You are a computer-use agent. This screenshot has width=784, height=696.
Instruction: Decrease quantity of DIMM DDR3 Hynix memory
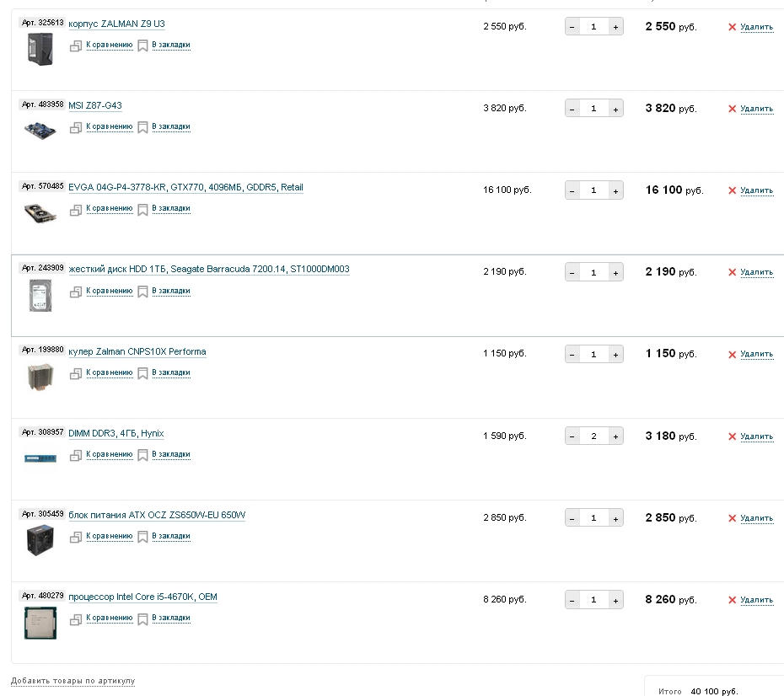coord(572,436)
